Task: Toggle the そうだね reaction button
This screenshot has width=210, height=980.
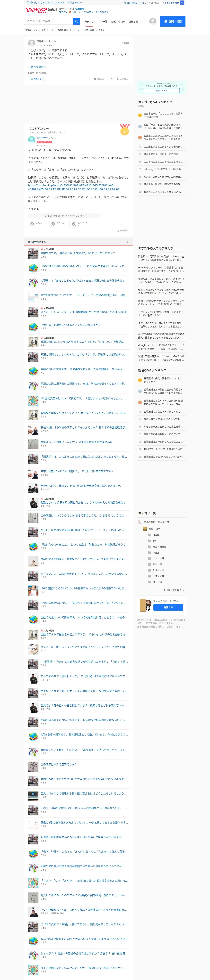Action: 60,224
